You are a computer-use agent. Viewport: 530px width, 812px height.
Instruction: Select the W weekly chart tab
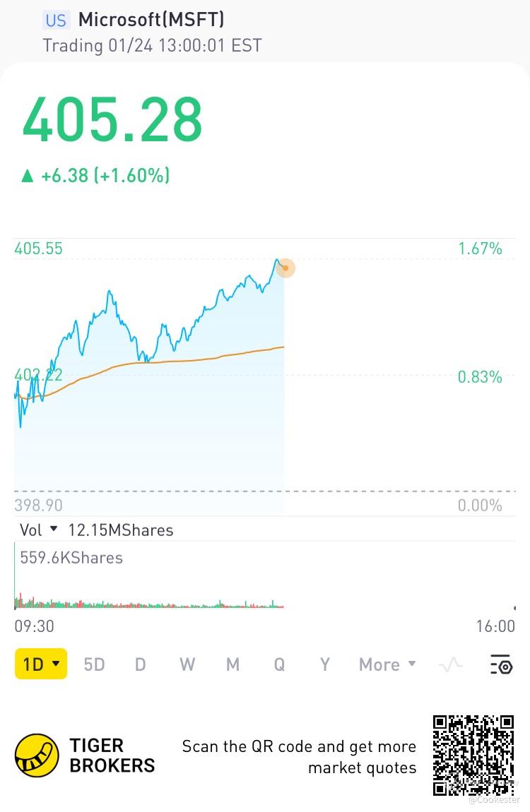187,664
